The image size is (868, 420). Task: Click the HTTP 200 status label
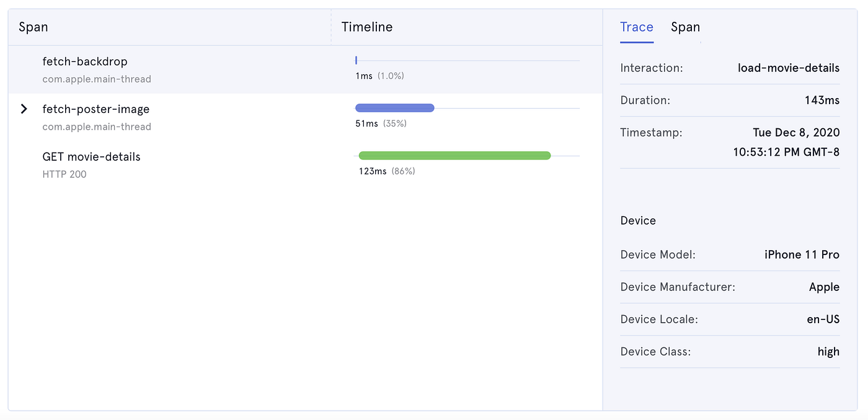click(x=64, y=174)
